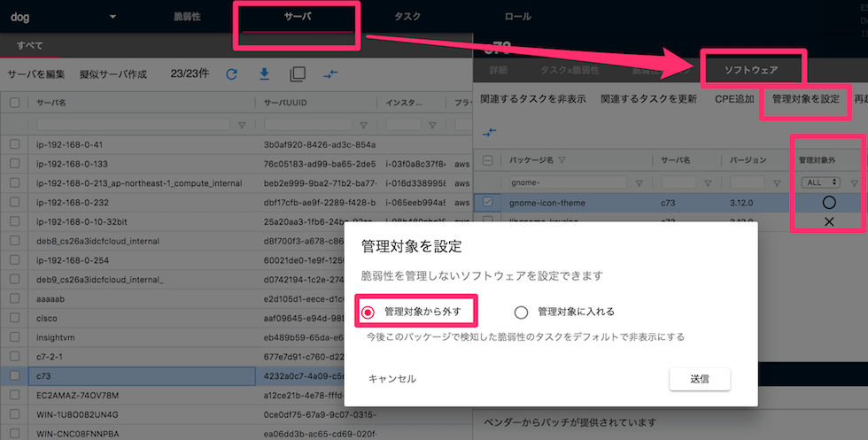The width and height of the screenshot is (868, 440).
Task: Click the sort icon next to パッケージ名 header
Action: [x=562, y=160]
